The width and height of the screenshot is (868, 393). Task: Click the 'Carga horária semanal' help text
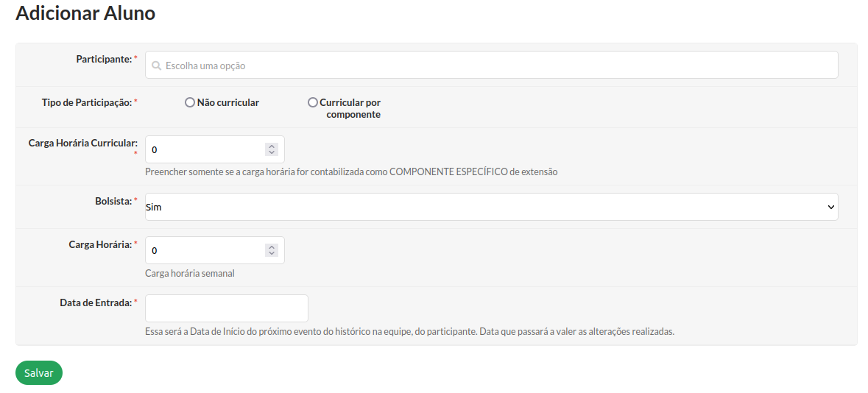190,274
